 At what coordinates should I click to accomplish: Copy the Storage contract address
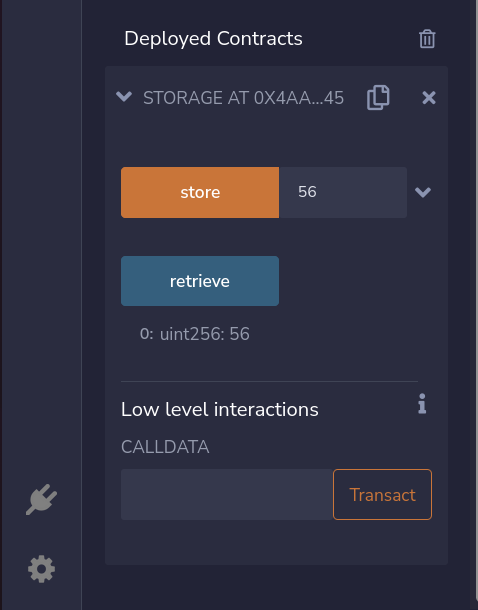(378, 97)
